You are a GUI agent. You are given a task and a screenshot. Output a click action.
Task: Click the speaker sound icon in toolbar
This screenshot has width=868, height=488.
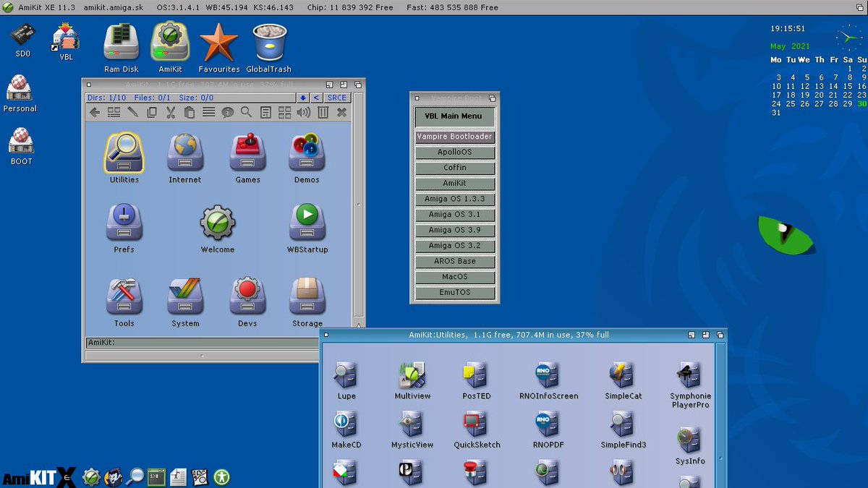304,112
